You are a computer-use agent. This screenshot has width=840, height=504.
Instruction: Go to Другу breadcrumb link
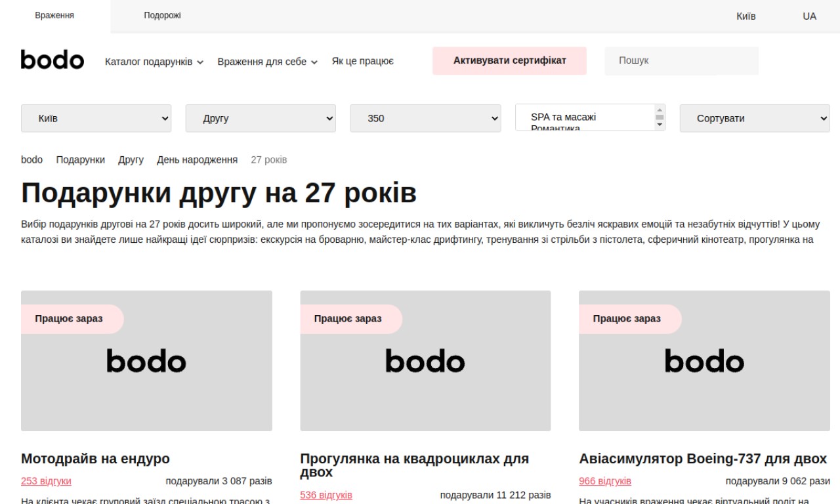[131, 159]
